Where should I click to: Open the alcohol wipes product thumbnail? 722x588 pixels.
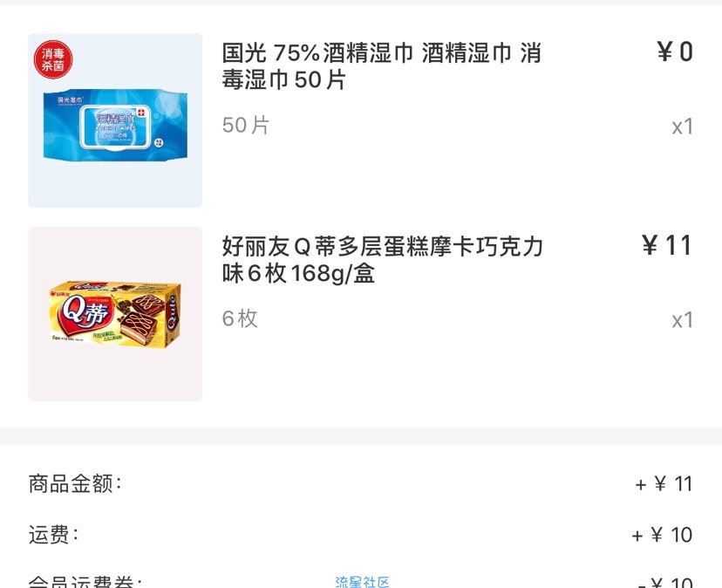(115, 120)
